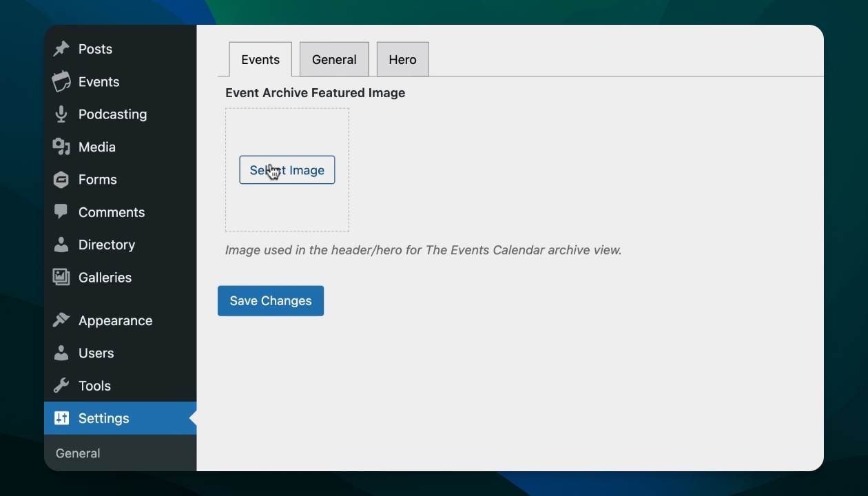The width and height of the screenshot is (868, 496).
Task: Switch to the Events tab
Action: (260, 59)
